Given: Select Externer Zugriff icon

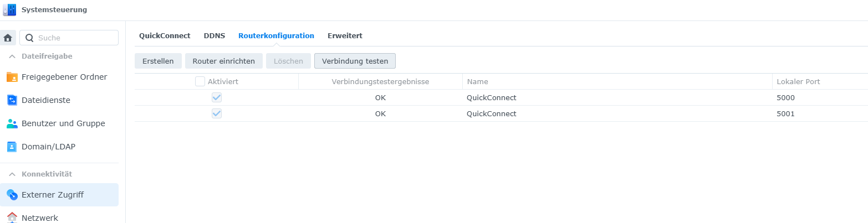Looking at the screenshot, I should (12, 195).
